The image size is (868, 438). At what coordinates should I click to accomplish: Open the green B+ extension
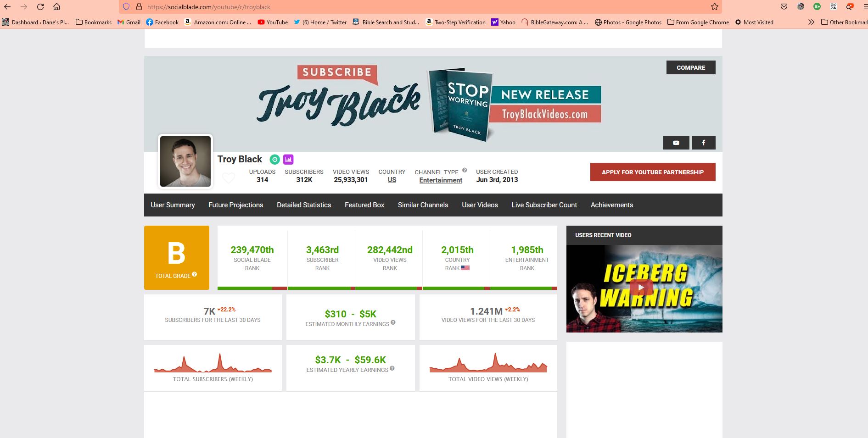click(x=817, y=6)
